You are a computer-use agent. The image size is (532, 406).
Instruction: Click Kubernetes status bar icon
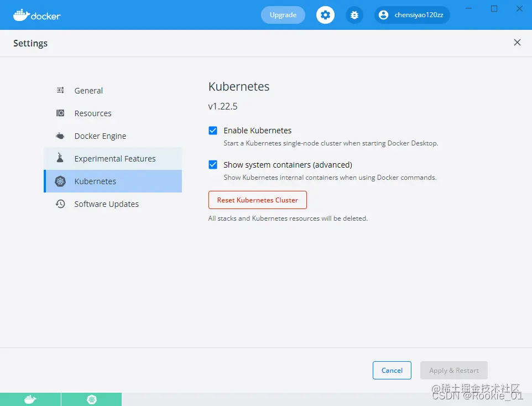[92, 399]
